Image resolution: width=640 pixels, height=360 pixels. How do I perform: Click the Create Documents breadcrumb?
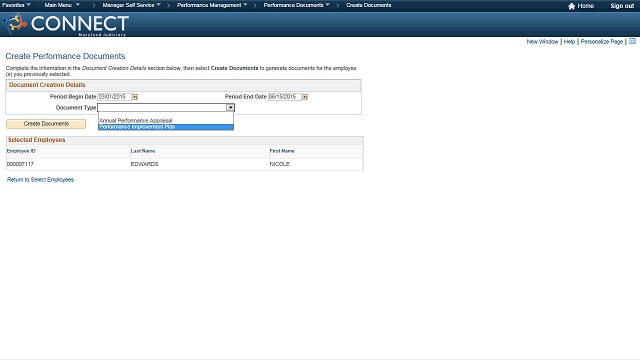coord(369,5)
